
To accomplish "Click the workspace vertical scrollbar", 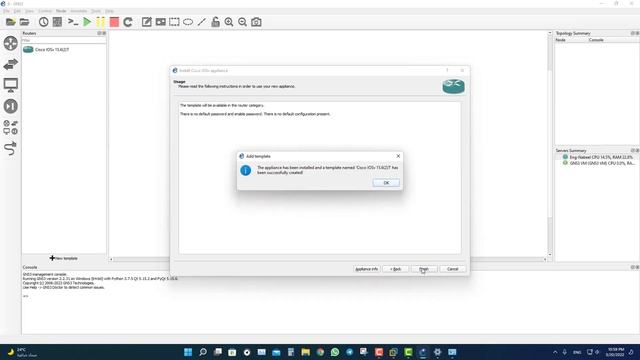I will [x=549, y=144].
